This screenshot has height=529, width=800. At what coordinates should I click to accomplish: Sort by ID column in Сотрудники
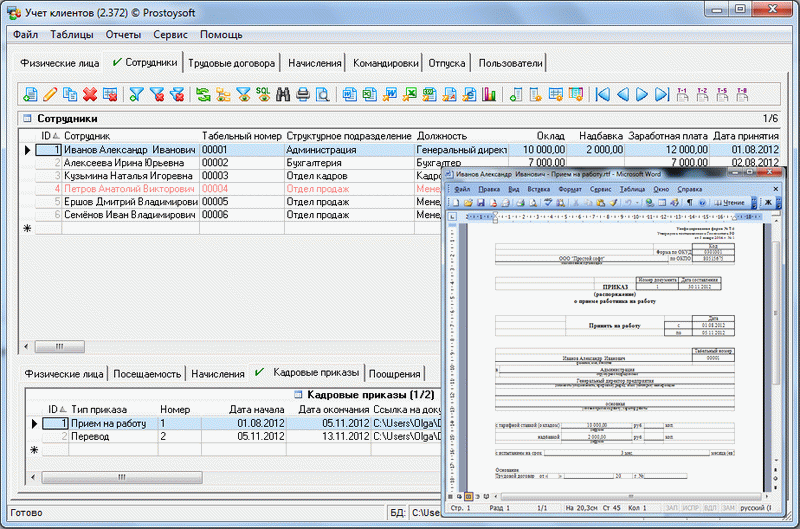pos(49,136)
